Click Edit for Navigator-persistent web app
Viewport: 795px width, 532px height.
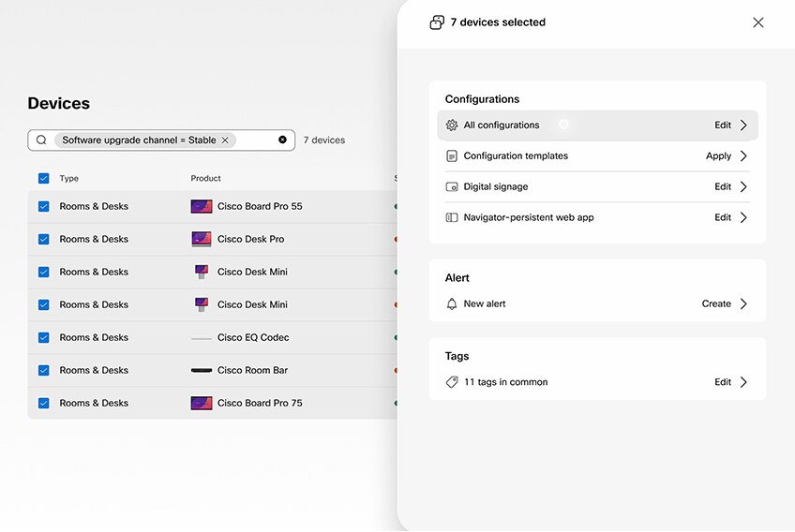[x=723, y=217]
